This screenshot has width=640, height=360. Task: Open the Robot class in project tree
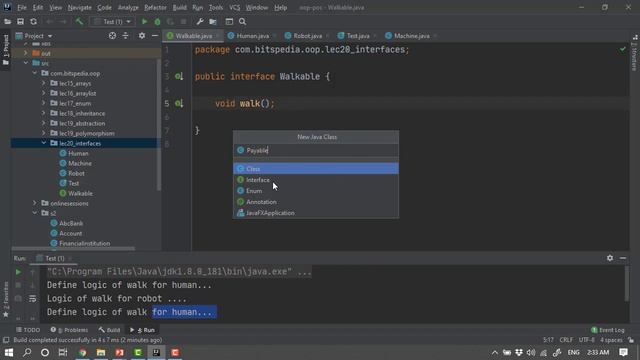click(76, 173)
